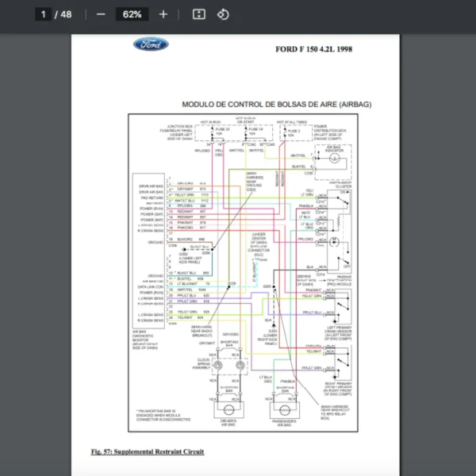The image size is (476, 476).
Task: Click the 'Fig. 57: Supplemental Restraint Circuit' caption
Action: click(148, 451)
